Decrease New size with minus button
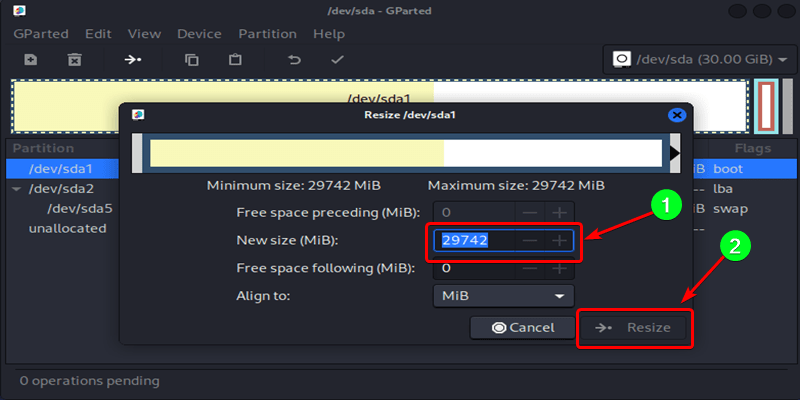 coord(531,241)
